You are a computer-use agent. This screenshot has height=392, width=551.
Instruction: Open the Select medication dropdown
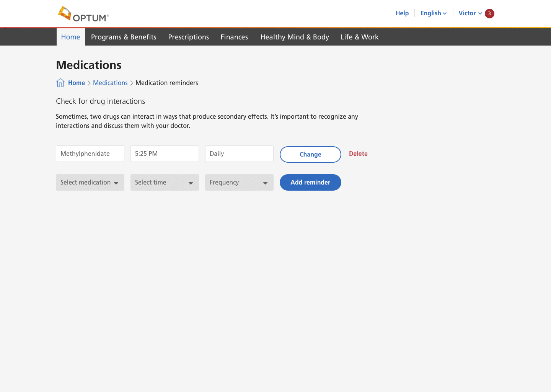point(90,183)
